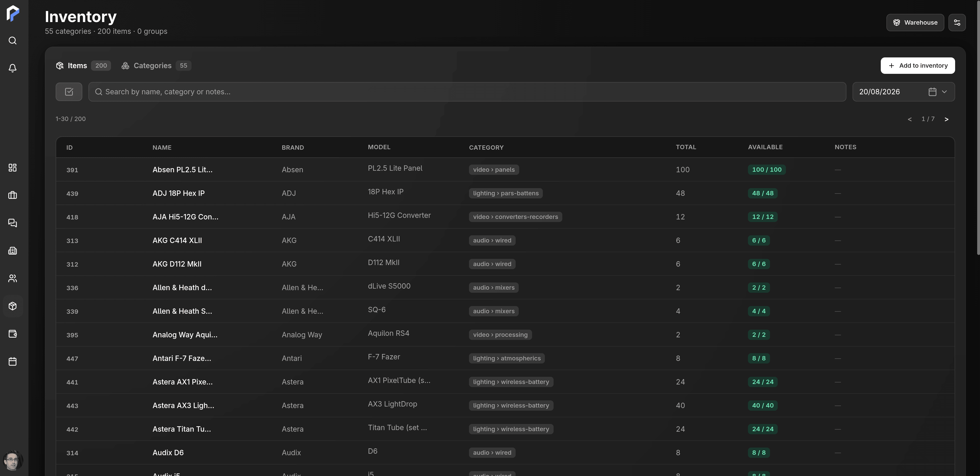Open search from the sidebar magnifier icon
This screenshot has width=980, height=476.
[x=13, y=41]
